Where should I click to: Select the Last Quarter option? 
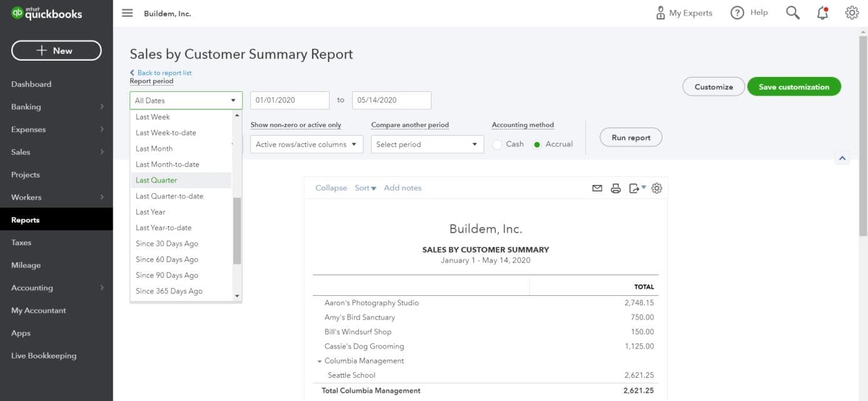[x=181, y=180]
